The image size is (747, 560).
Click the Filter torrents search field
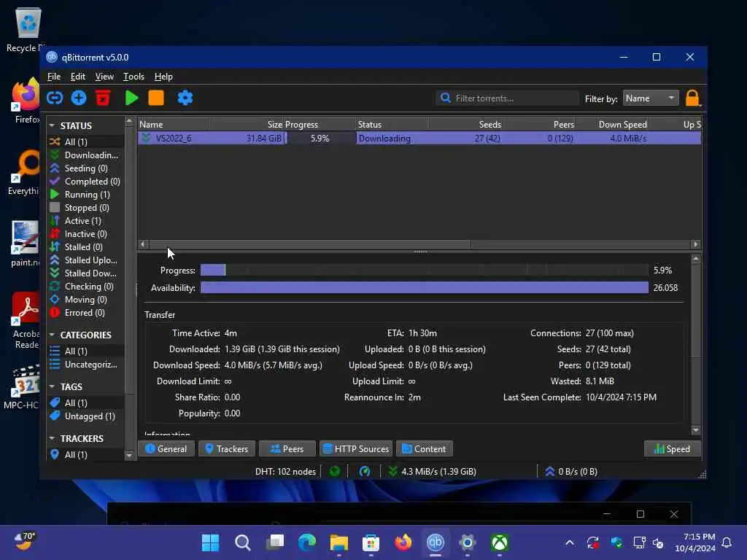pos(508,98)
